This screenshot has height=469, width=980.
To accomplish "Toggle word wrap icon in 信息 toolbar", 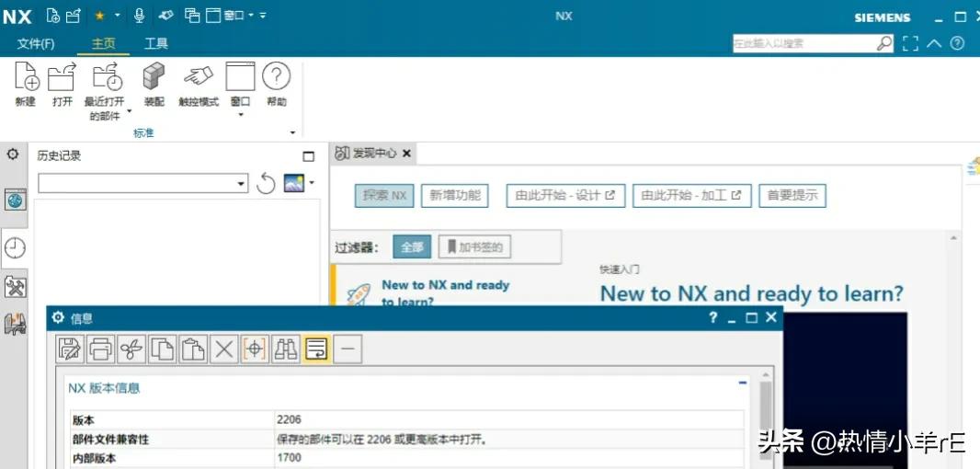I will [316, 349].
